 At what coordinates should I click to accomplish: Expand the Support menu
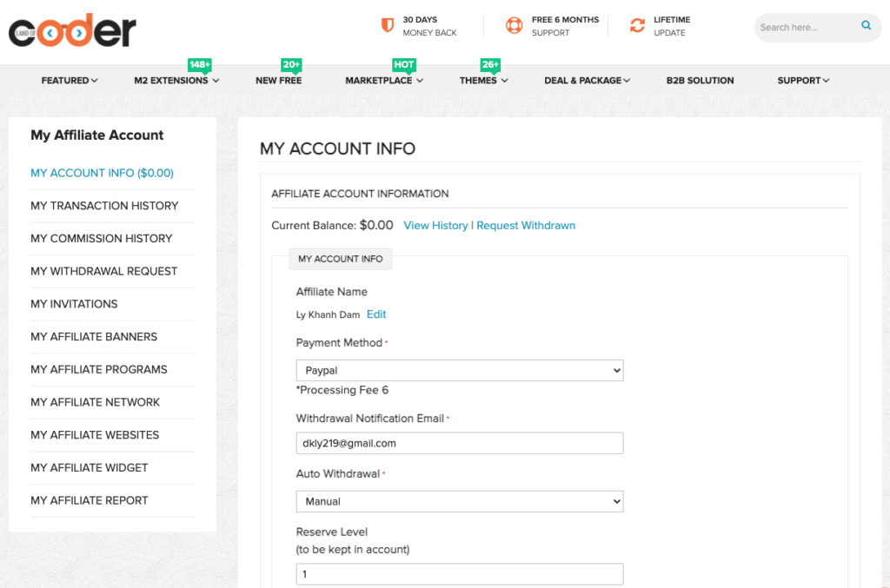803,81
